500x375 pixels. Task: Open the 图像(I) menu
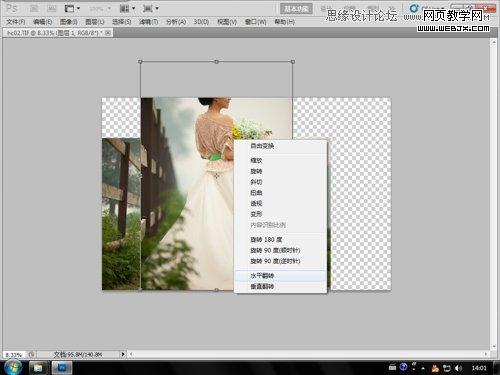point(69,22)
